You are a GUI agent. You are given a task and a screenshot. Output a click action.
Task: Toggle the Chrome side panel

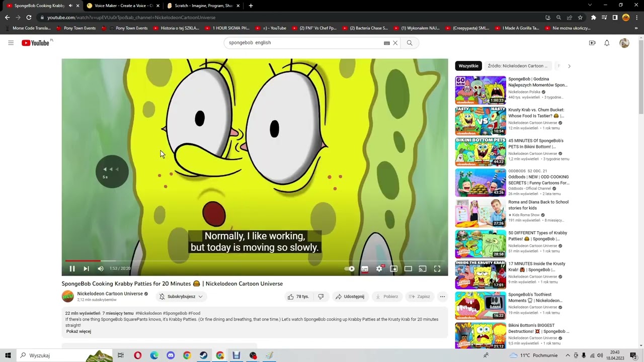tap(615, 18)
